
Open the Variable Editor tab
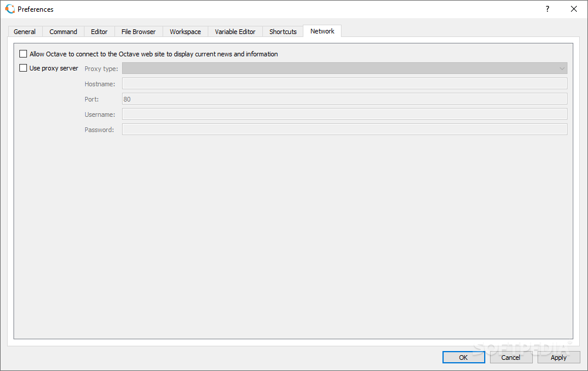[x=235, y=32]
